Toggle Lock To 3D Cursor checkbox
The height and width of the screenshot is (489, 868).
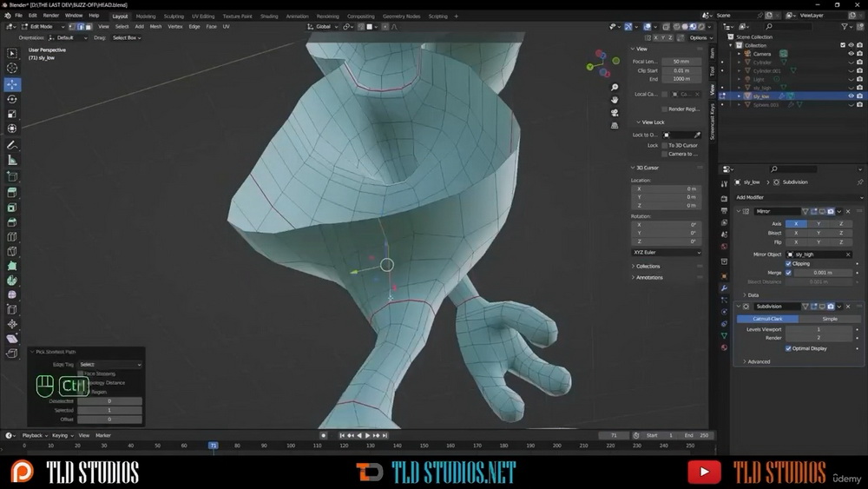click(x=665, y=145)
